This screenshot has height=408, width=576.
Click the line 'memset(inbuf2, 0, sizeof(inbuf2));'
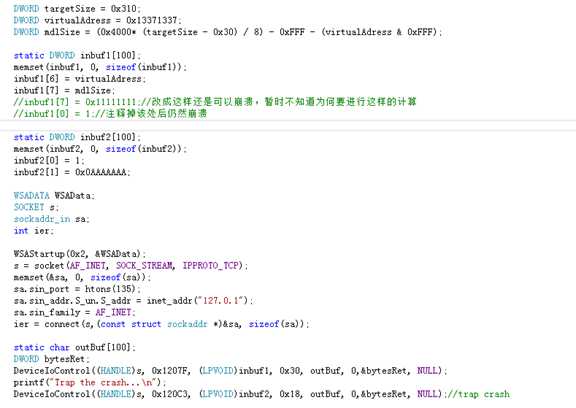click(x=100, y=149)
